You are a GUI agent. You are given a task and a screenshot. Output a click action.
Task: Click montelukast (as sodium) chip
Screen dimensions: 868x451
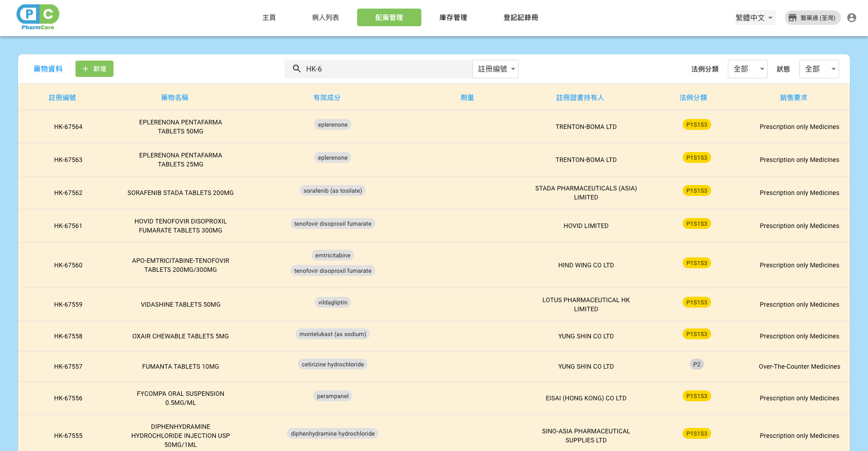[x=333, y=334]
